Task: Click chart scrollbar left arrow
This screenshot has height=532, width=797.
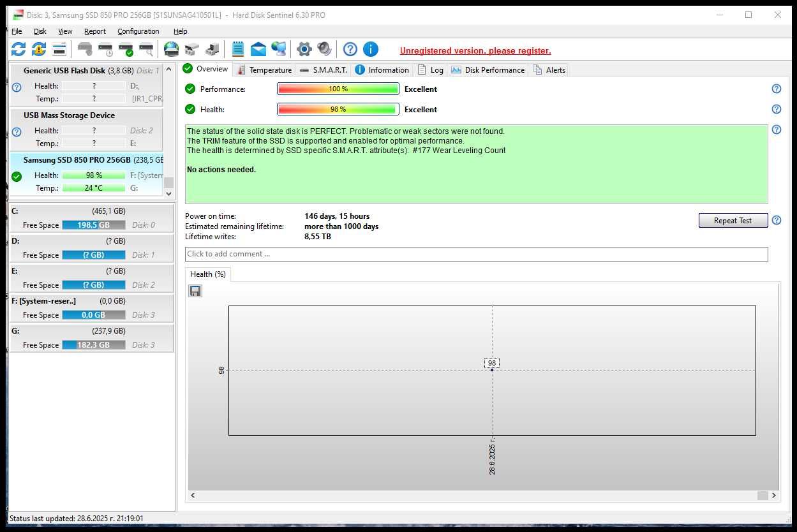Action: coord(193,495)
